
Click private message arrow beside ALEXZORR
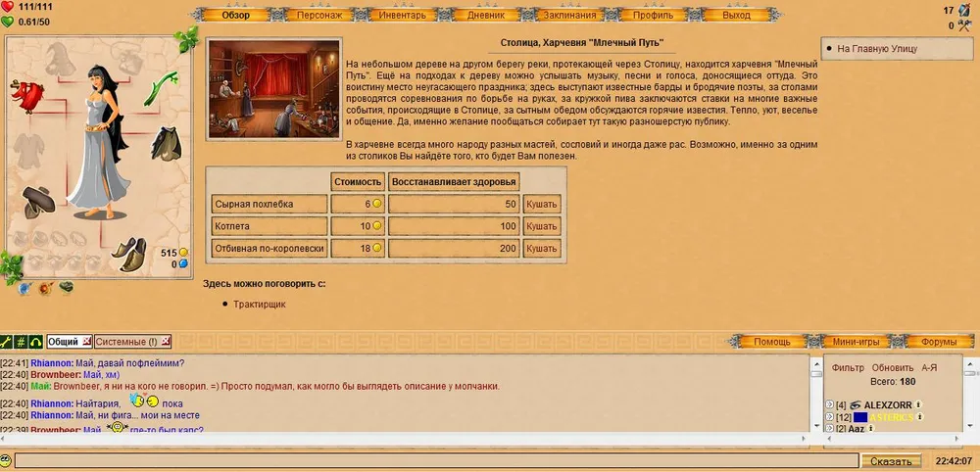829,404
